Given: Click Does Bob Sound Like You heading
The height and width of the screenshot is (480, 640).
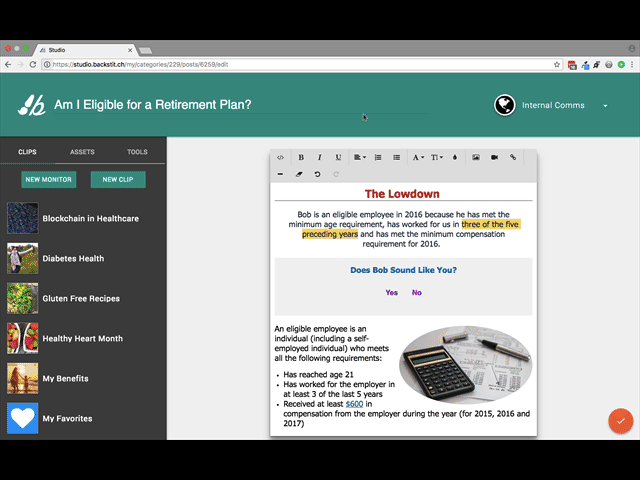Looking at the screenshot, I should 403,270.
